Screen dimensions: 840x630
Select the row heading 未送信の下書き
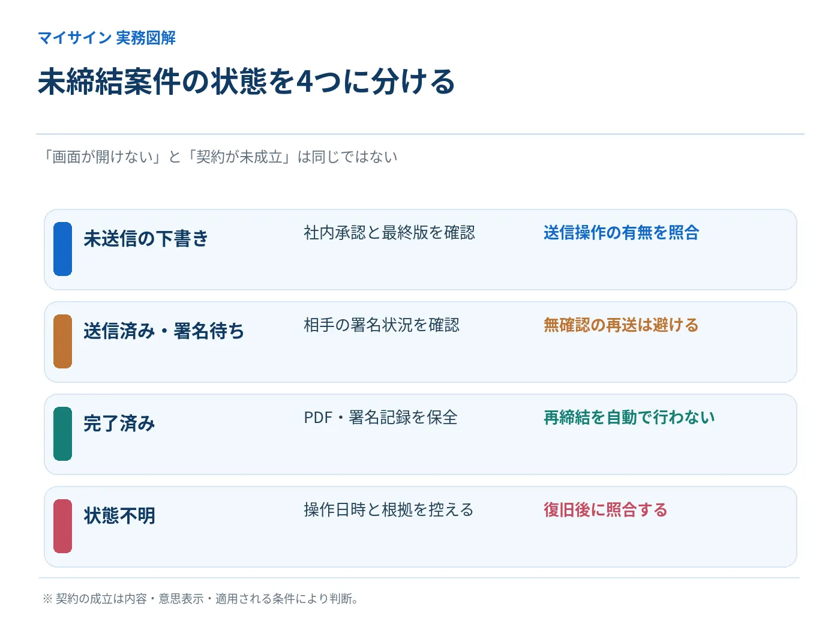[x=146, y=238]
